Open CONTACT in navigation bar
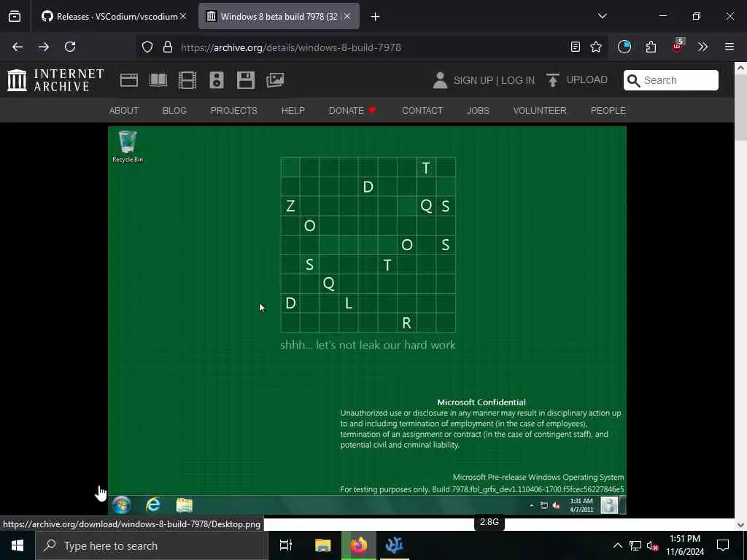The width and height of the screenshot is (747, 560). [422, 111]
